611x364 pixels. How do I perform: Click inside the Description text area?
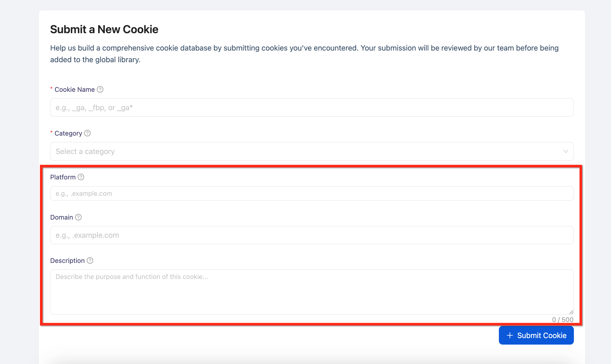click(311, 292)
